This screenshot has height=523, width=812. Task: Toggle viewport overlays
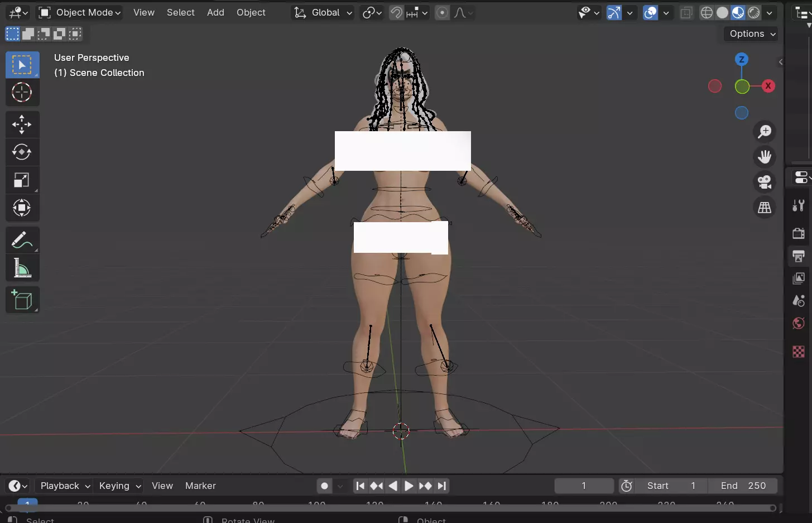(x=650, y=12)
